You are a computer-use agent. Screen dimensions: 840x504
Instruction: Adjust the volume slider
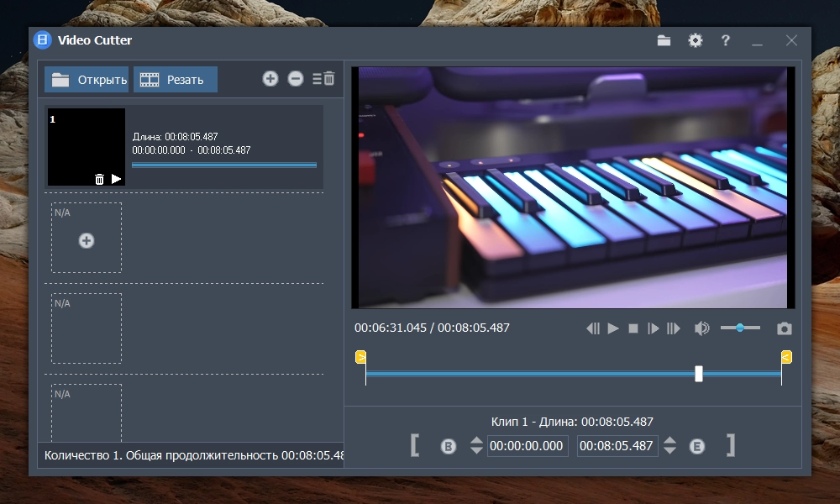(740, 328)
